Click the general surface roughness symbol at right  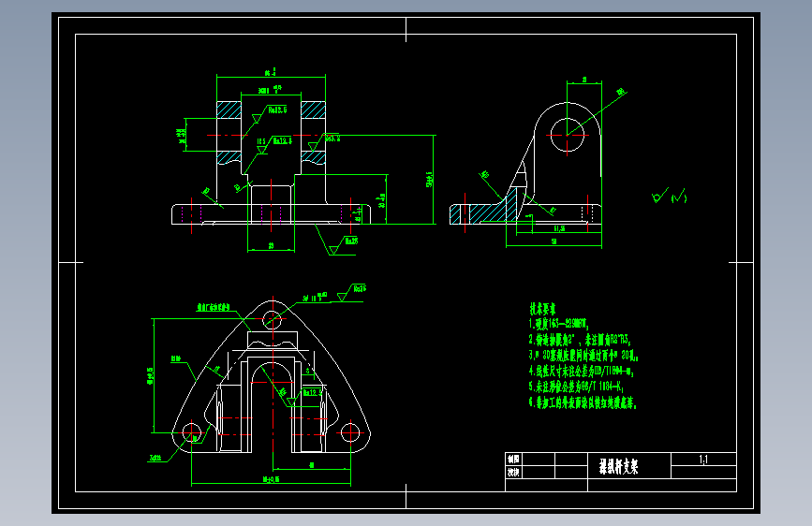(669, 196)
